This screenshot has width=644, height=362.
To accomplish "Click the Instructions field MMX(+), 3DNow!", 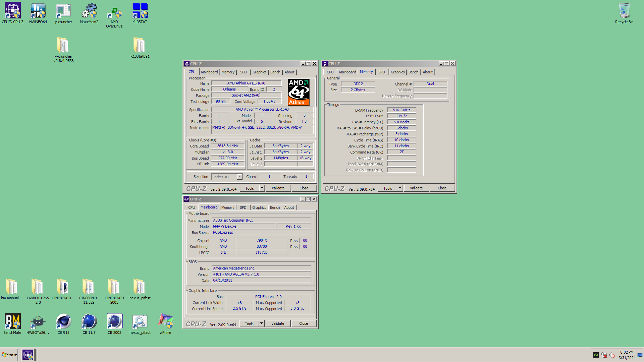I will [262, 129].
